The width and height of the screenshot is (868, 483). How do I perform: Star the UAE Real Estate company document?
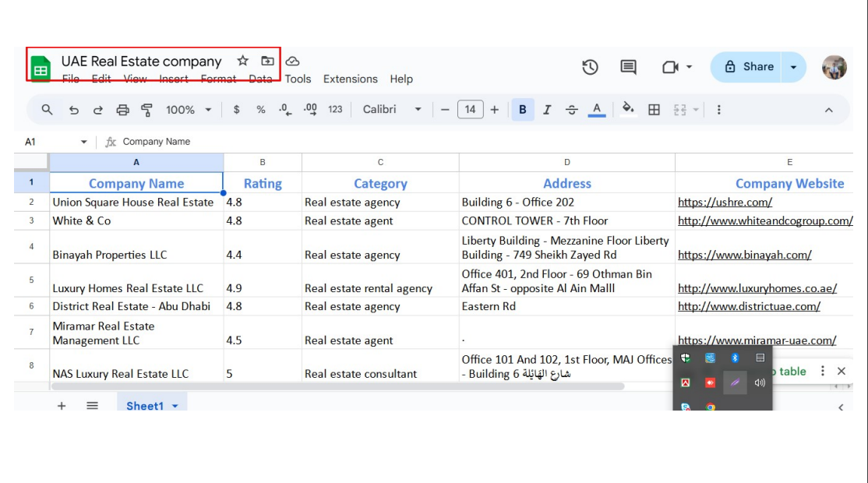pos(242,61)
